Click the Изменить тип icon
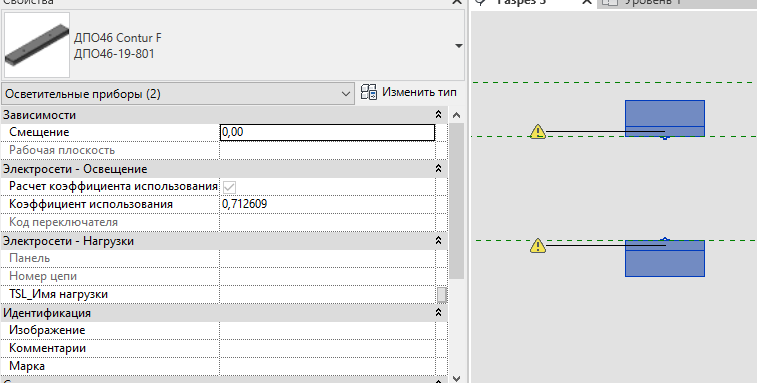The height and width of the screenshot is (383, 757). 369,92
